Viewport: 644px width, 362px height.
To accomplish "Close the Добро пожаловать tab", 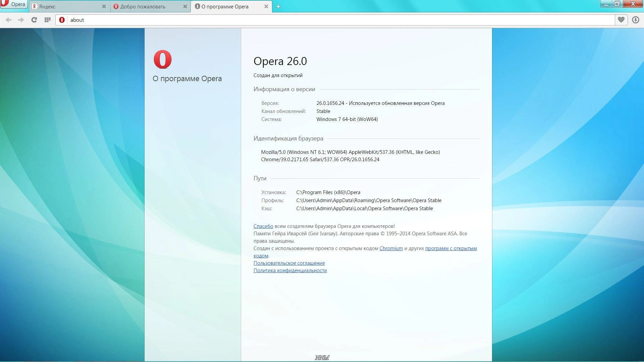I will 185,6.
